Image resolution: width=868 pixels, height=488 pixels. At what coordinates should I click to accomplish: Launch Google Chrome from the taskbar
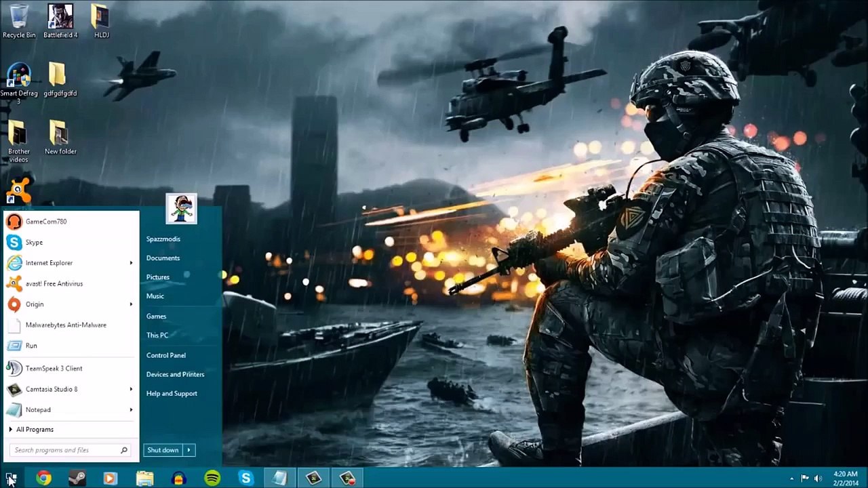(43, 479)
